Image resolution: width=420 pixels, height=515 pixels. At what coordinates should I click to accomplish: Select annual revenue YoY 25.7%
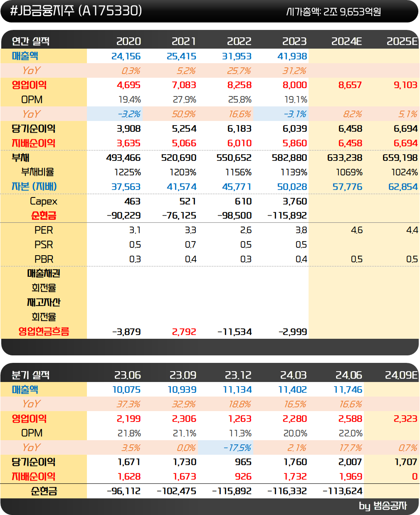click(x=239, y=71)
